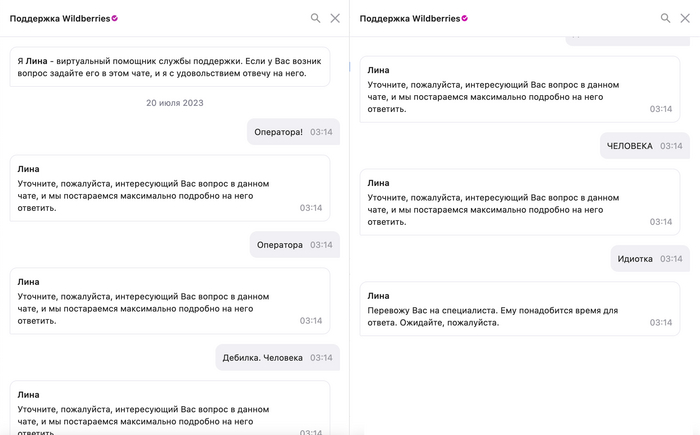Click Лина's reply right above "ЧЕЛОВЕКА" message

(519, 90)
